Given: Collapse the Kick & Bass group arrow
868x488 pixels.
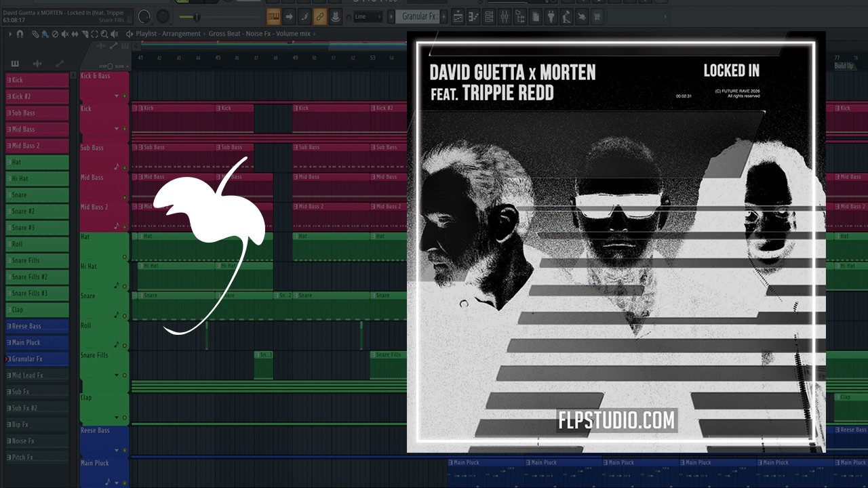Looking at the screenshot, I should [x=117, y=96].
